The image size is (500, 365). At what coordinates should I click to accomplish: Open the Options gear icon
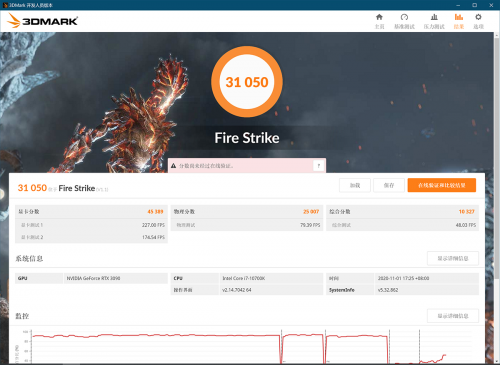point(478,17)
